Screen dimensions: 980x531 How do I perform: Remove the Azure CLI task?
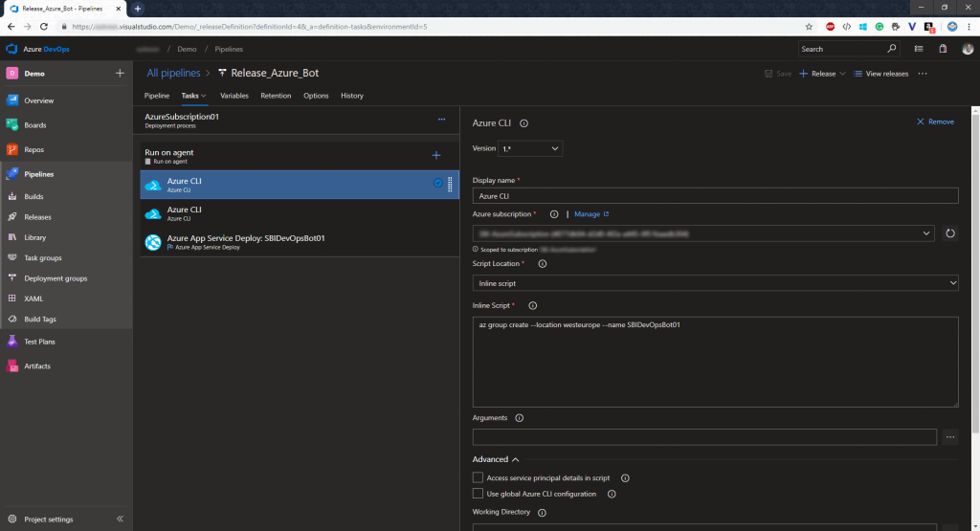pos(935,122)
